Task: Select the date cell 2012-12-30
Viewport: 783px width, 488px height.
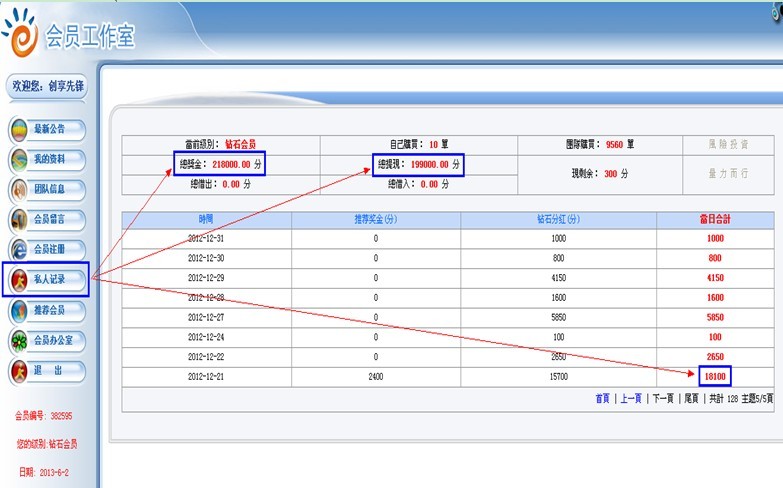Action: (206, 258)
